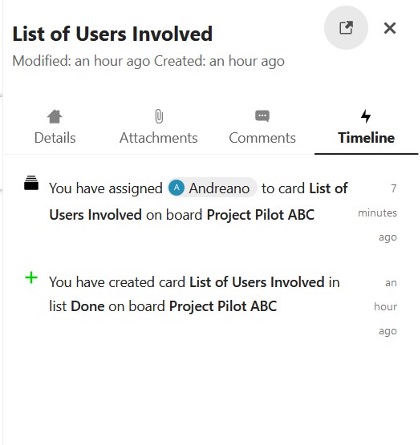420x445 pixels.
Task: Click the card stack assignment icon
Action: click(x=31, y=183)
